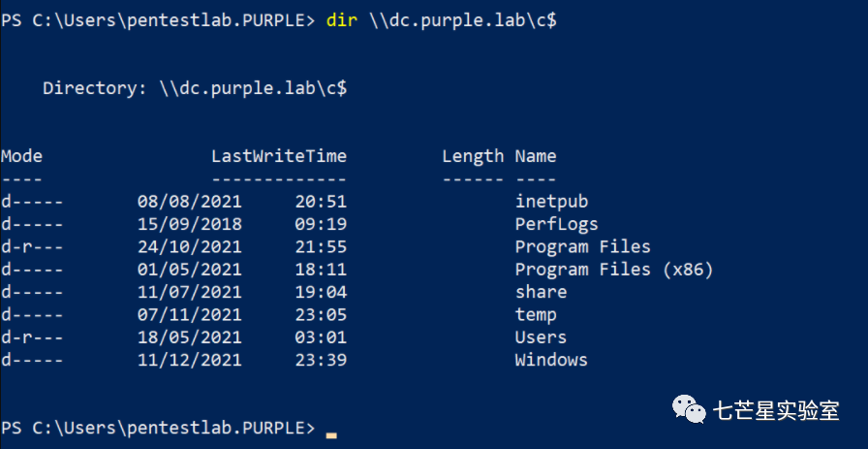Select the inetpub directory name

(551, 203)
